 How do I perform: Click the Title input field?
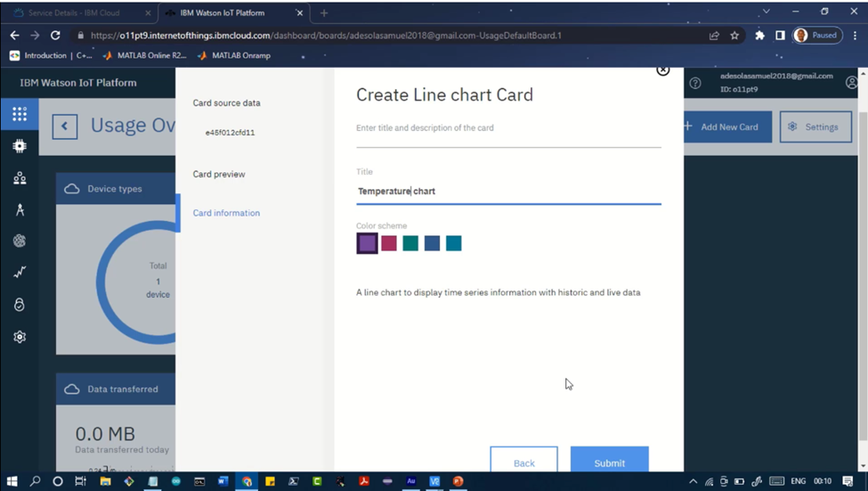(x=508, y=192)
